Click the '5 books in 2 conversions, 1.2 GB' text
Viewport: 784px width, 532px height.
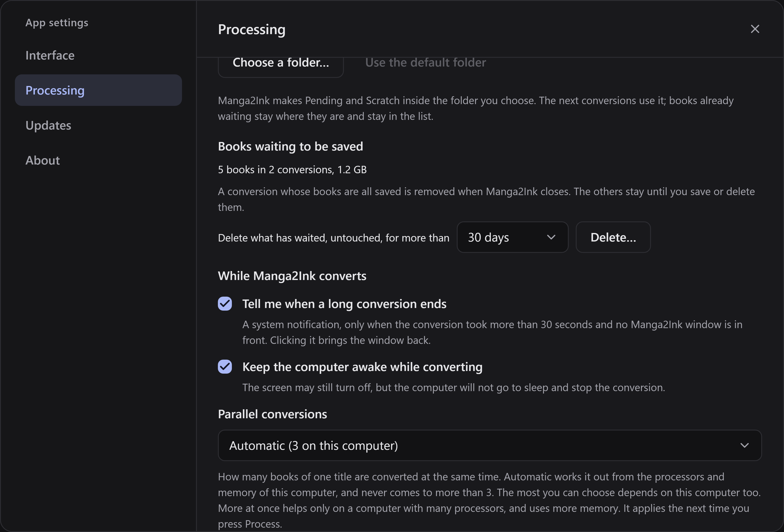292,169
